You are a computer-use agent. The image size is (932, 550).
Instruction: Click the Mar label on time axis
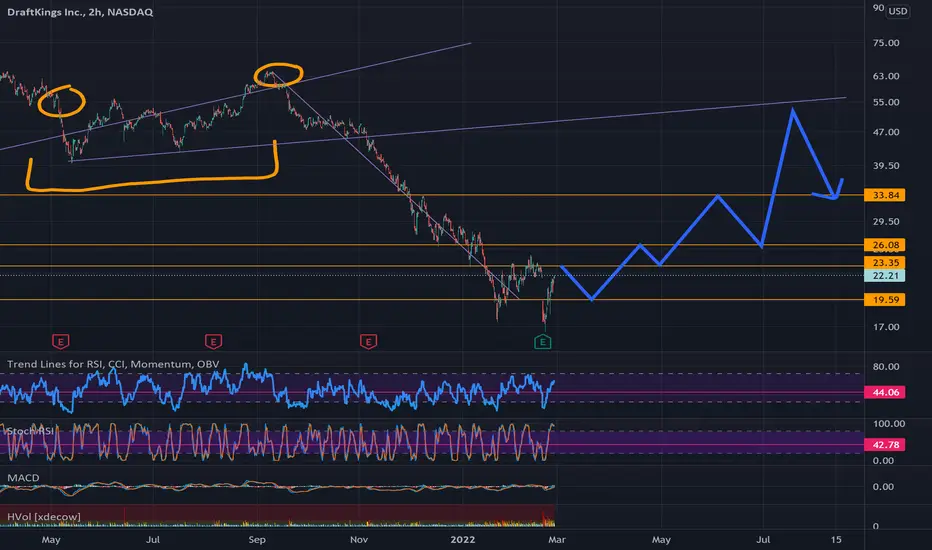pyautogui.click(x=557, y=540)
